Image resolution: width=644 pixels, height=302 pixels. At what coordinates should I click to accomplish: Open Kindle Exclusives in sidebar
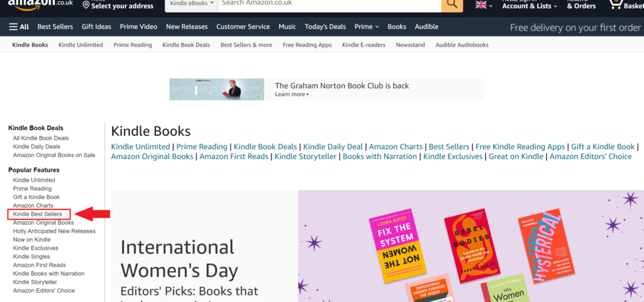tap(35, 248)
